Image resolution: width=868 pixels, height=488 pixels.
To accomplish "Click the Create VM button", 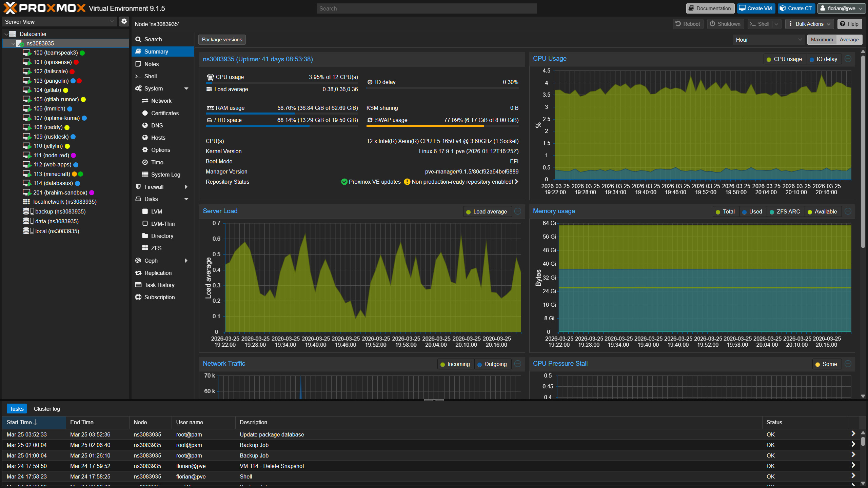I will point(756,8).
